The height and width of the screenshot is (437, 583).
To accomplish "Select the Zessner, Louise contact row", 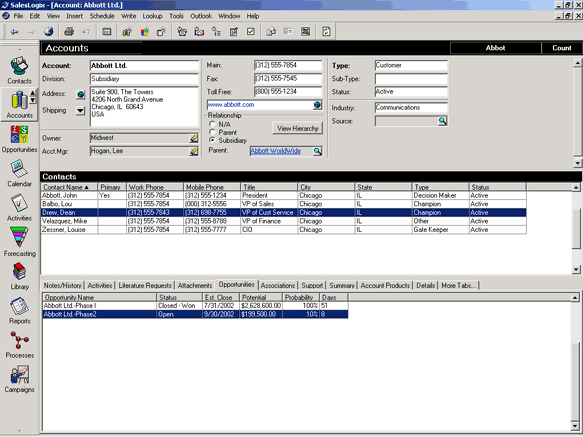I will tap(284, 230).
